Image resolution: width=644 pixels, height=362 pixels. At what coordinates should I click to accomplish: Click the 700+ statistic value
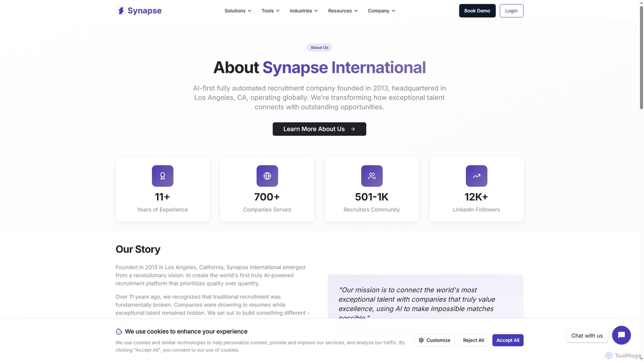coord(267,197)
